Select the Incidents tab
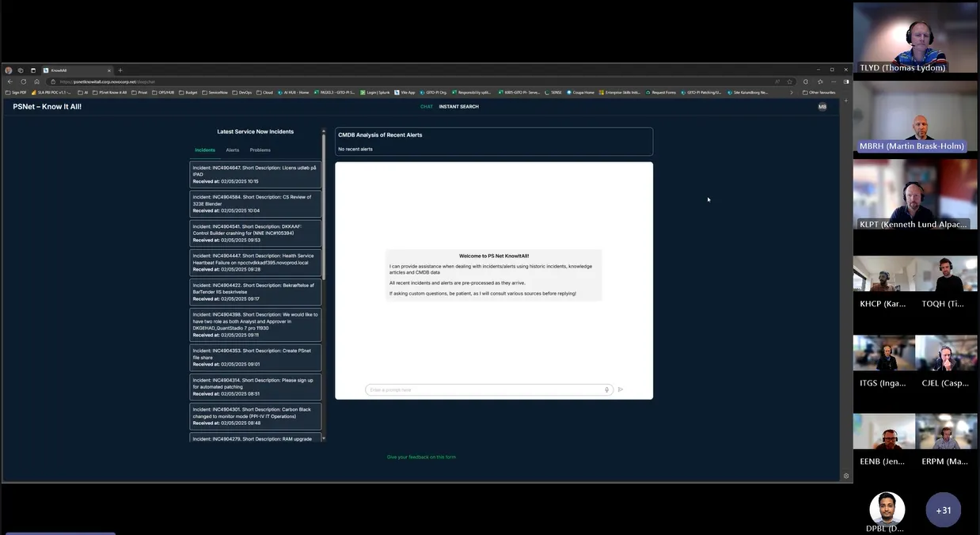980x535 pixels. point(205,150)
